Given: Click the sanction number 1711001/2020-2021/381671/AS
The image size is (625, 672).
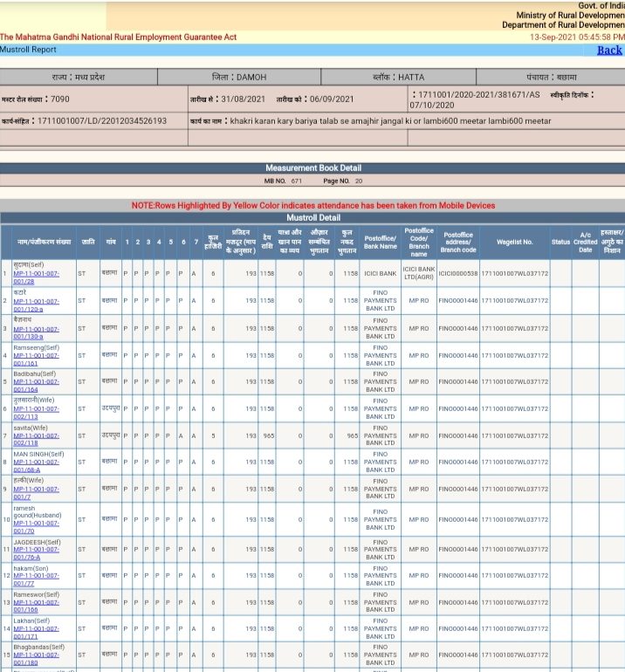Looking at the screenshot, I should coord(479,95).
